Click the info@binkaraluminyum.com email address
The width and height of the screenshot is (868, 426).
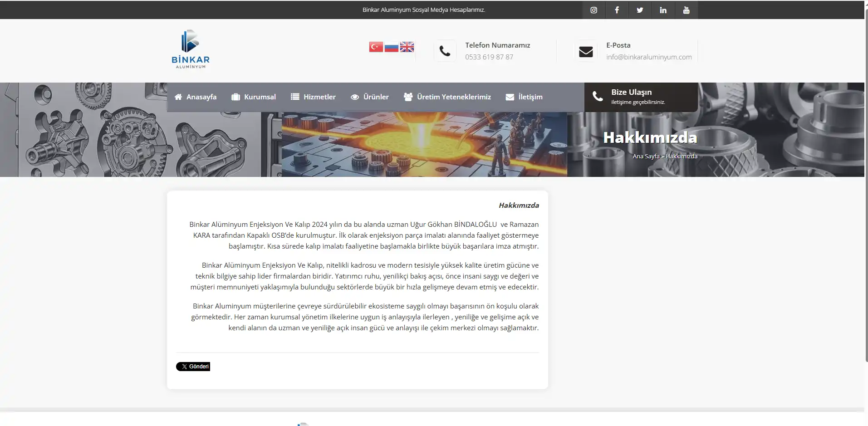[649, 57]
